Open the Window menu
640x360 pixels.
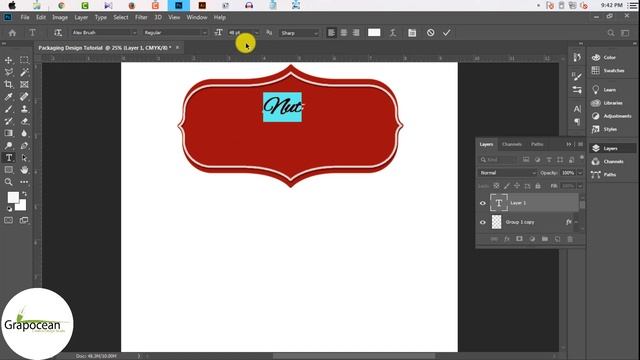(197, 18)
